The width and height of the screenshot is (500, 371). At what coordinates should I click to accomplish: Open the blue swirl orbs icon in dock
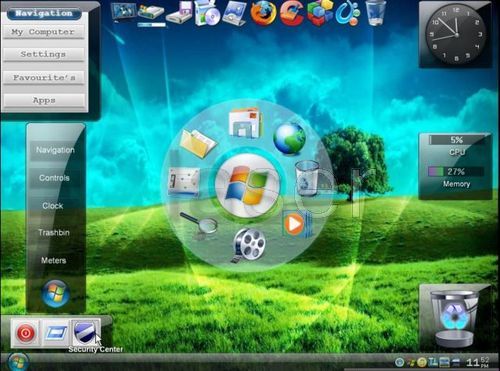point(348,13)
